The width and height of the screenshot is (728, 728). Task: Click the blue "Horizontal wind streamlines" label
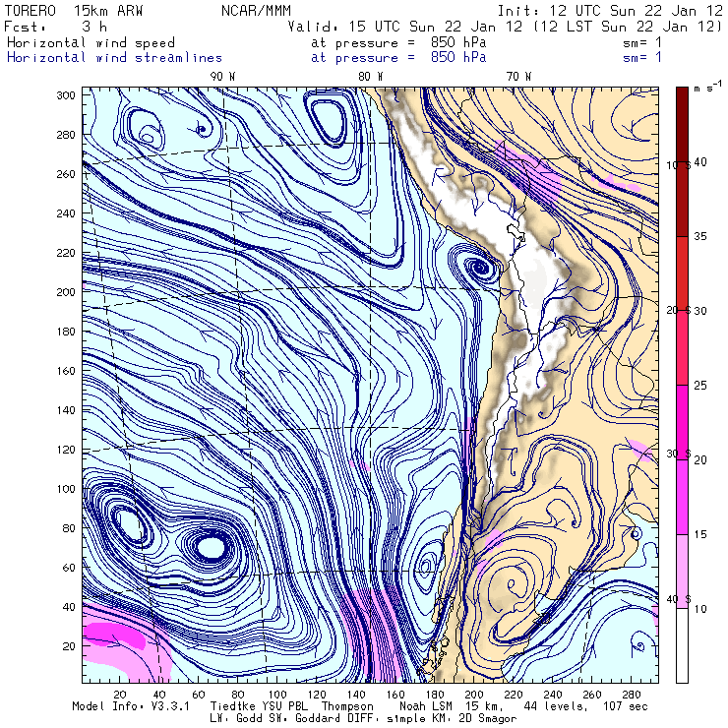114,58
